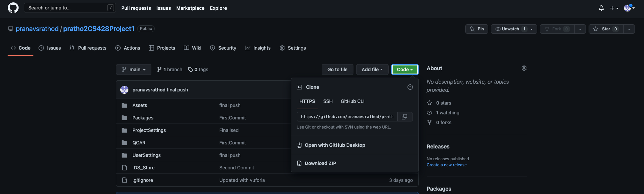Click the search or jump to field
This screenshot has width=644, height=194.
pyautogui.click(x=70, y=8)
